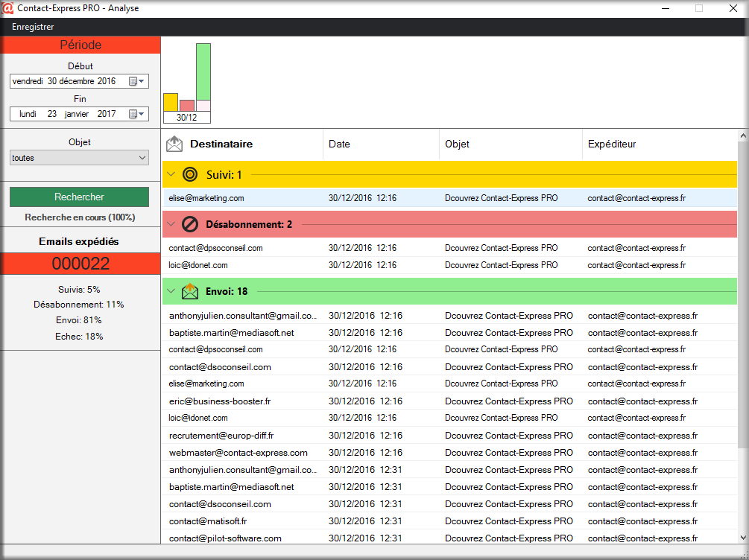Image resolution: width=749 pixels, height=560 pixels.
Task: Click the green Rechercher button
Action: (x=79, y=197)
